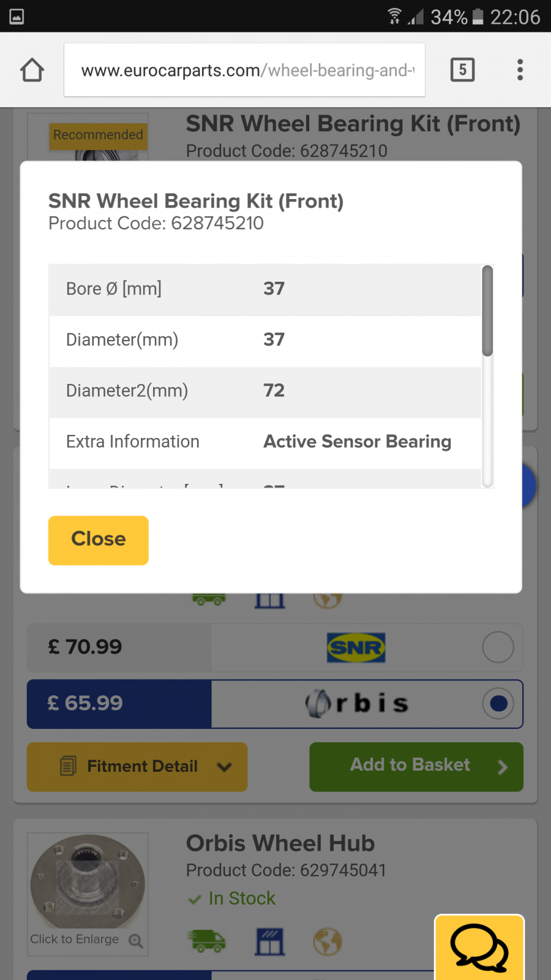Click the Fitment Detail chevron arrow
Image resolution: width=551 pixels, height=980 pixels.
coord(225,767)
